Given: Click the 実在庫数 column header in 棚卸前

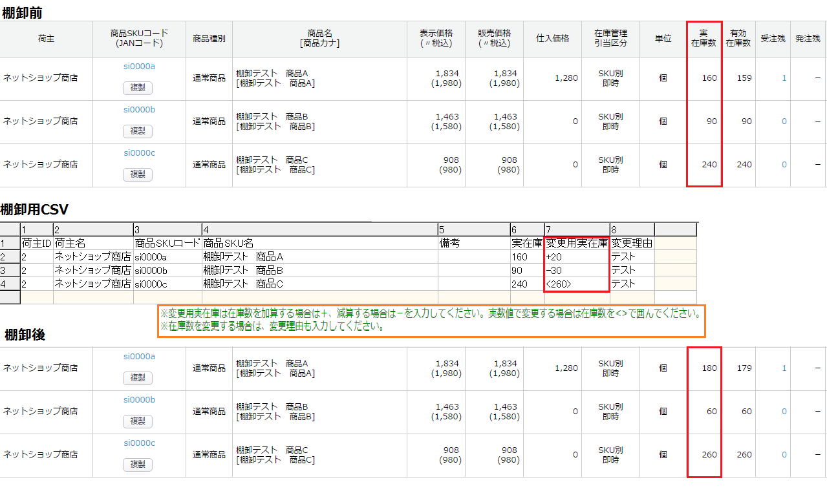Looking at the screenshot, I should point(703,38).
